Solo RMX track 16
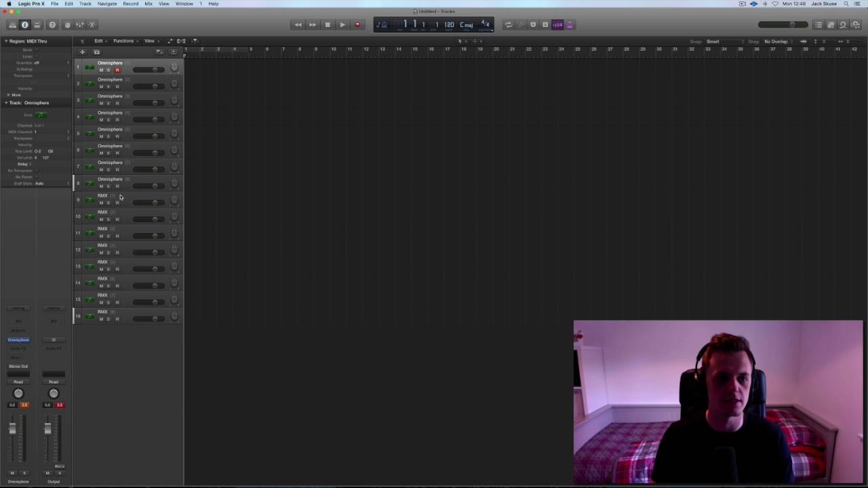Screen dimensions: 868x488 pos(108,319)
